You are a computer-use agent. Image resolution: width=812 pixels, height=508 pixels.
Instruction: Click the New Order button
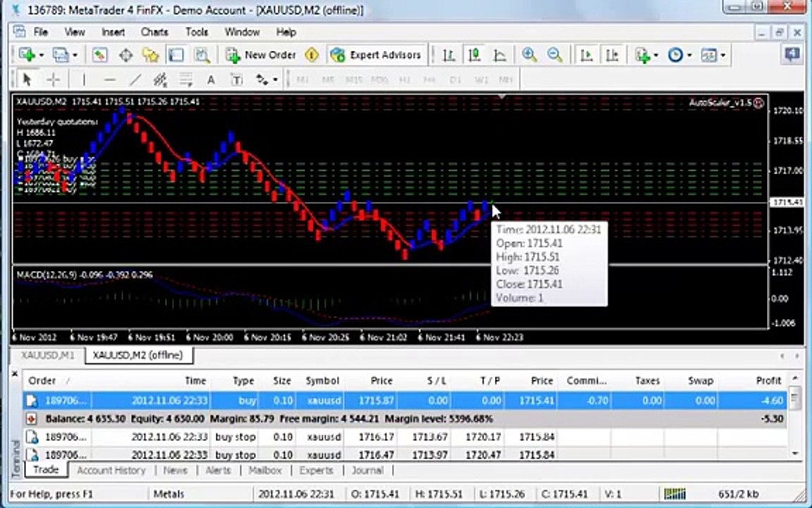261,54
